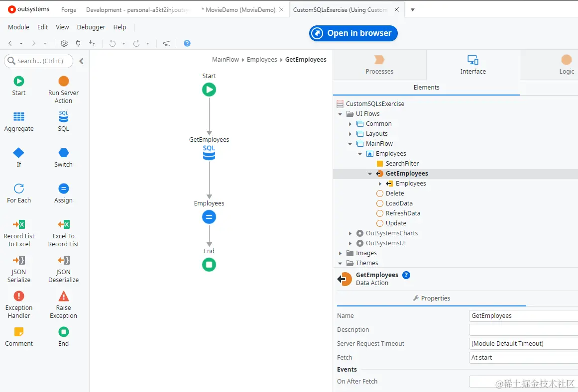Select the Comment tool

coord(19,337)
